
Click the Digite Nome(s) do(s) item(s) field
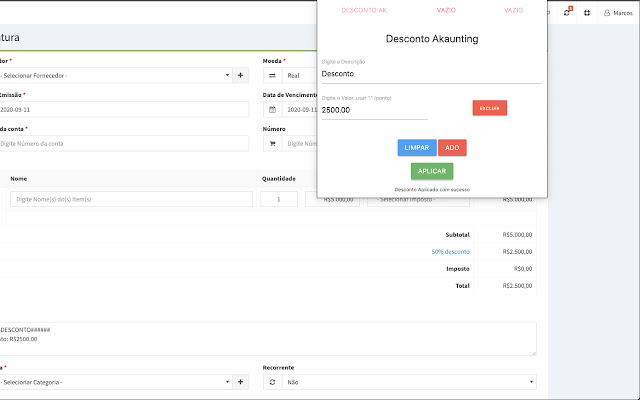[131, 199]
